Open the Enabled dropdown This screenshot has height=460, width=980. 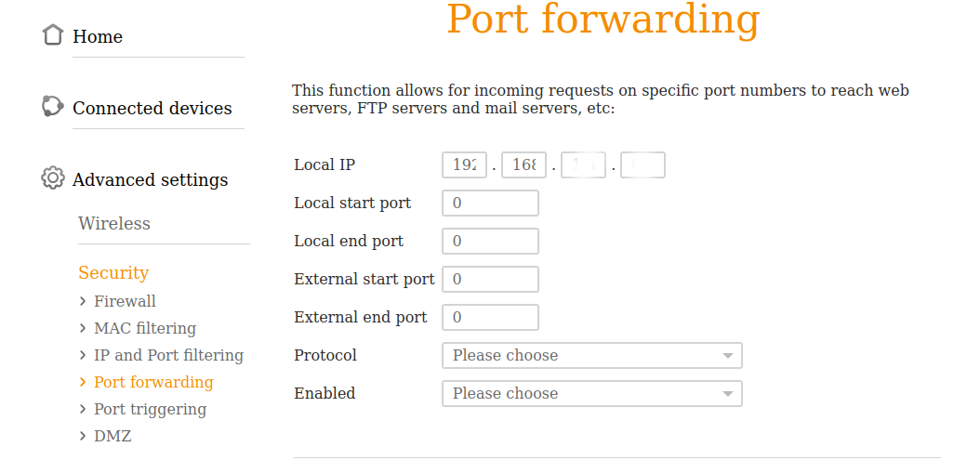[x=591, y=394]
